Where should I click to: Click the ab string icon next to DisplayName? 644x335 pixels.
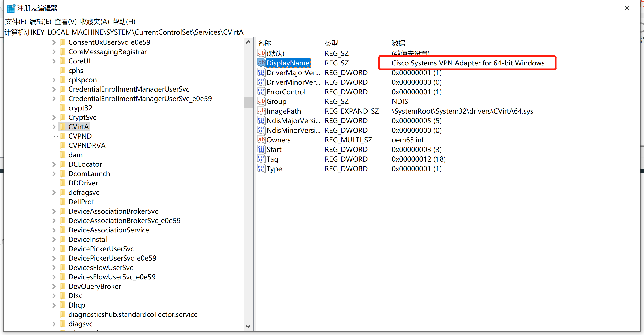coord(261,63)
